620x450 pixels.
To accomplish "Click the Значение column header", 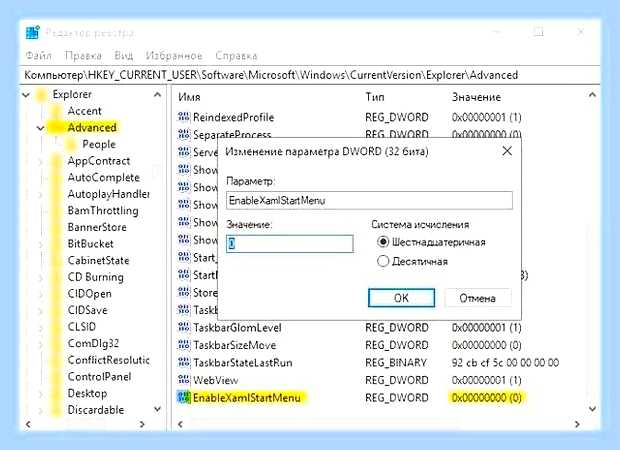I will (476, 97).
